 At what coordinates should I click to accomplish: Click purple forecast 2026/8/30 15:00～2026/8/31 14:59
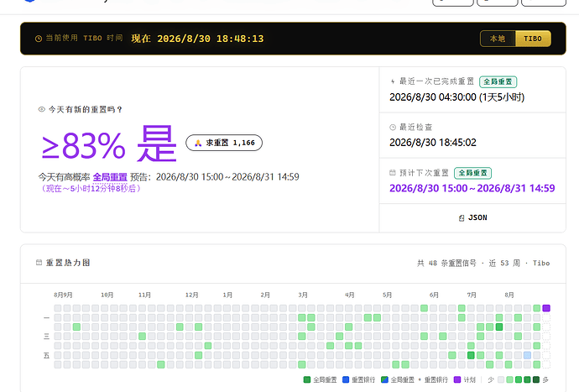point(472,188)
